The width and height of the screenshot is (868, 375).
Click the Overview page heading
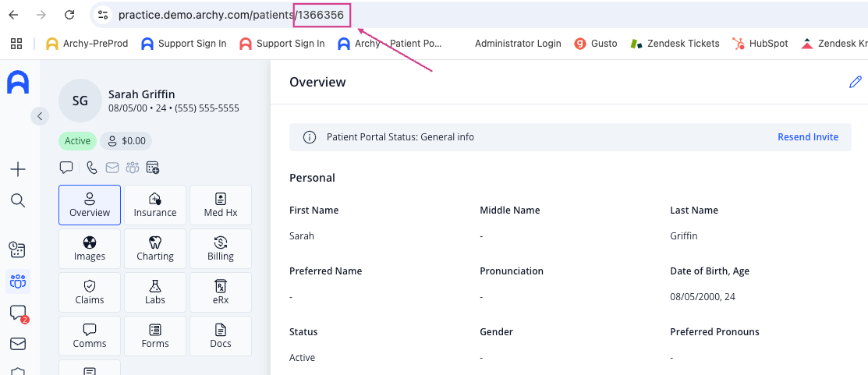click(x=317, y=83)
